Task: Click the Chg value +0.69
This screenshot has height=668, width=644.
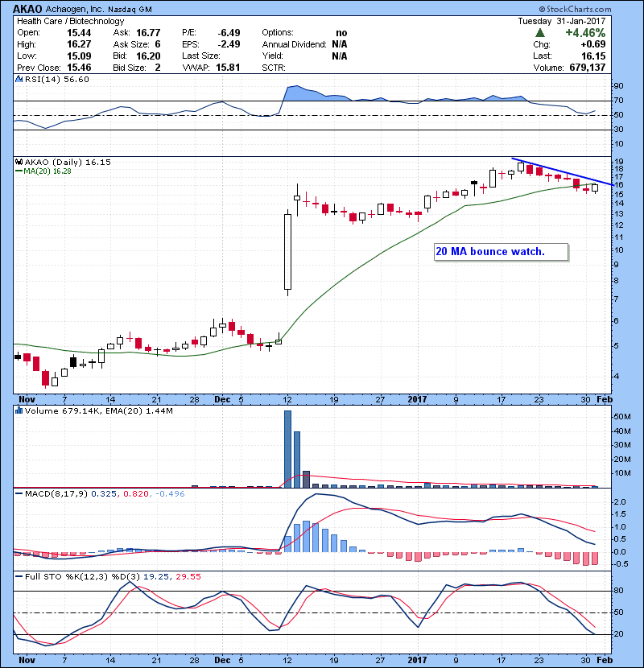Action: pyautogui.click(x=592, y=44)
